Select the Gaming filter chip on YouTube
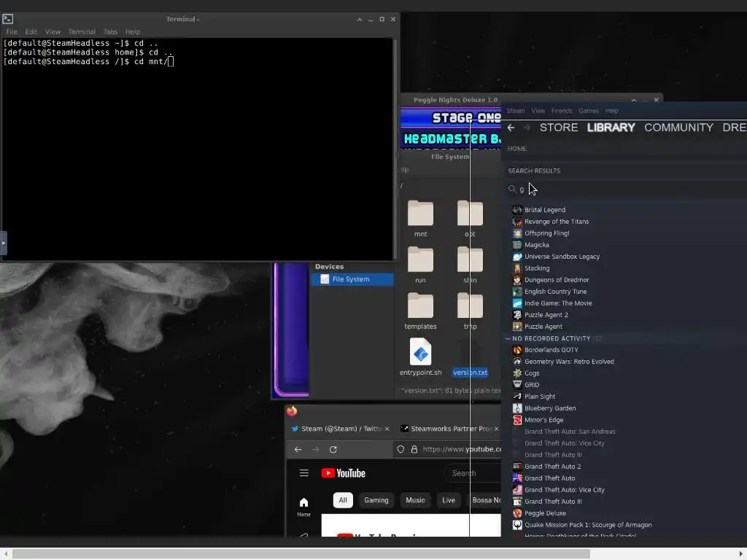The width and height of the screenshot is (747, 560). point(376,500)
